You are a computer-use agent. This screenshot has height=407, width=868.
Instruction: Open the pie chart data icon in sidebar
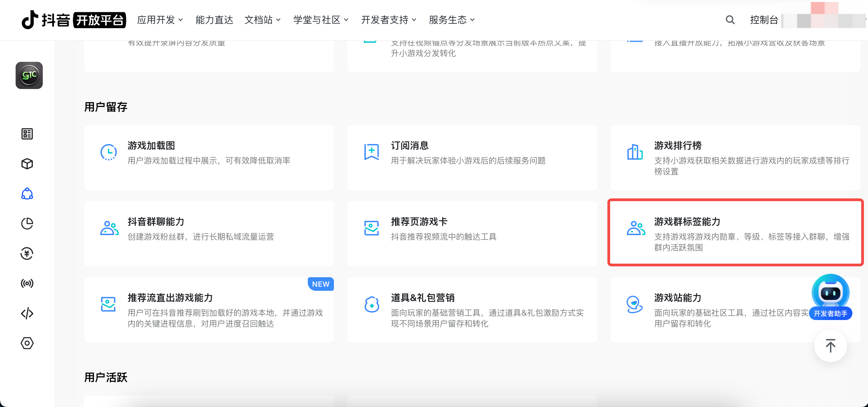pyautogui.click(x=27, y=224)
